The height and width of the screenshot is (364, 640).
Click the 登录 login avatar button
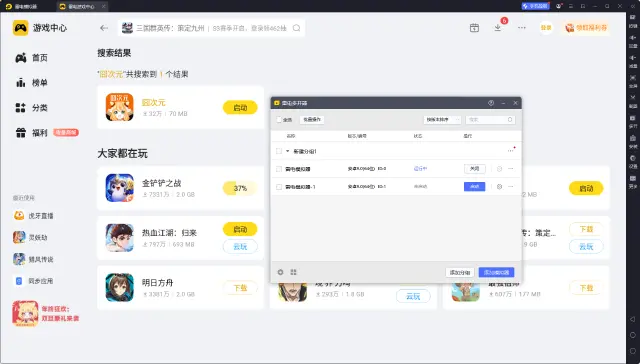(x=546, y=28)
